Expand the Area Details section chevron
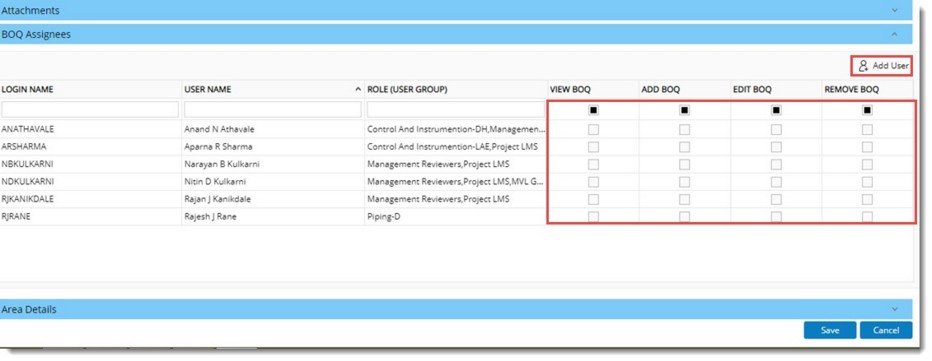Viewport: 932px width, 361px height. 894,309
